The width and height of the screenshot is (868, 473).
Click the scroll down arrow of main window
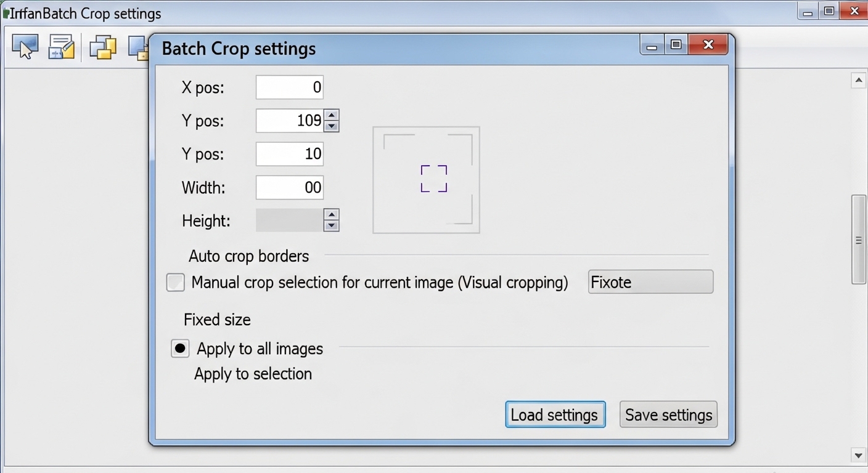(x=859, y=456)
